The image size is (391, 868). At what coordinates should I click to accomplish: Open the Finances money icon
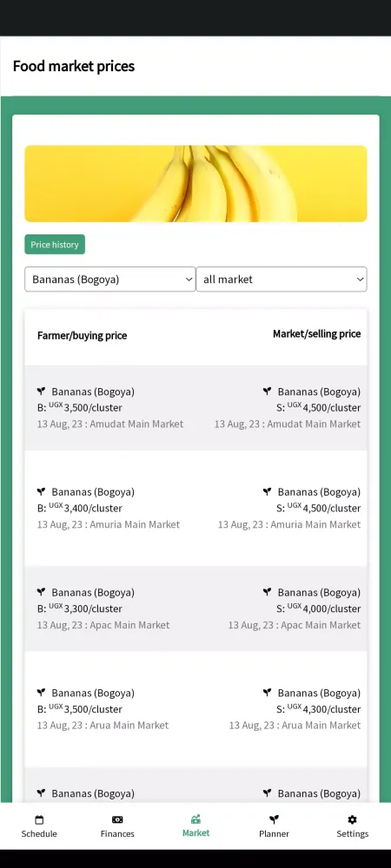click(x=117, y=820)
